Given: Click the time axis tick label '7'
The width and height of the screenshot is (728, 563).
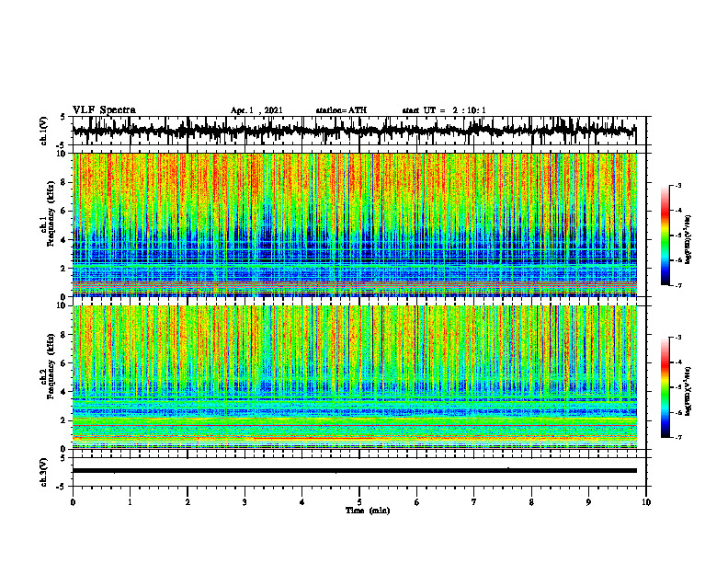Looking at the screenshot, I should click(474, 502).
